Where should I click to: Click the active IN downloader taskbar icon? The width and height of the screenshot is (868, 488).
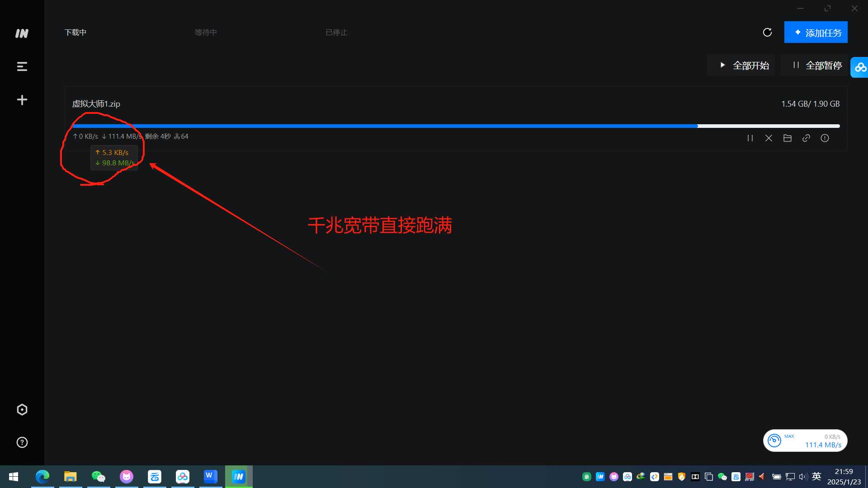(x=239, y=477)
